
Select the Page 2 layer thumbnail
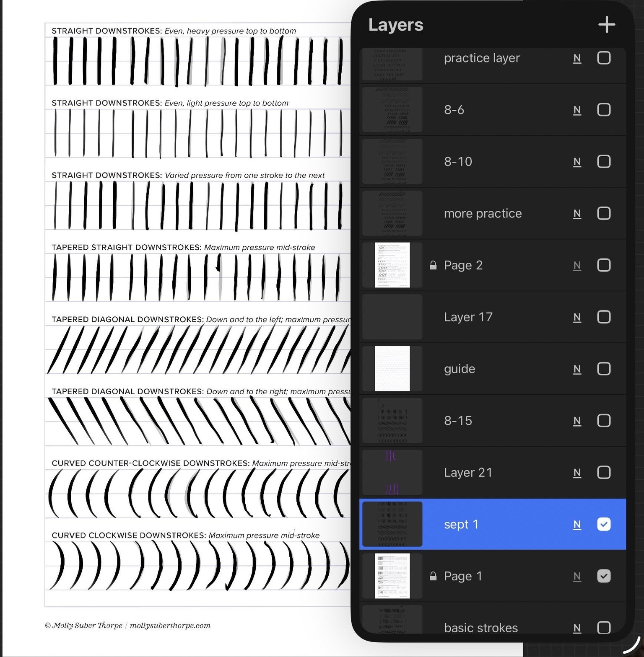pos(392,265)
